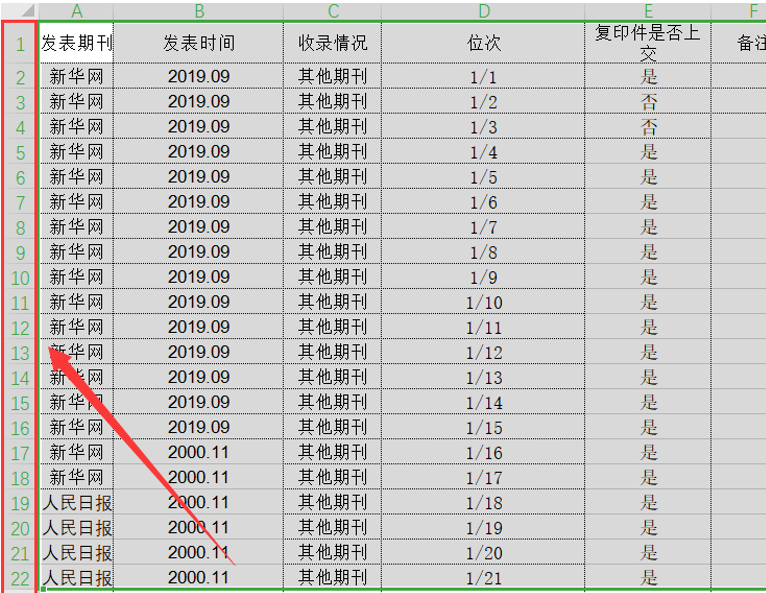The width and height of the screenshot is (766, 593).
Task: Select column B header
Action: tap(198, 11)
